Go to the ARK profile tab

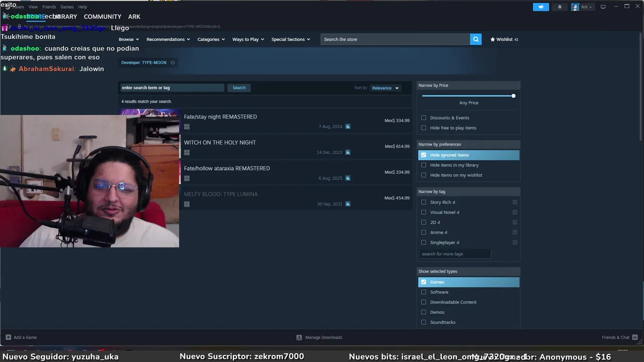click(134, 17)
